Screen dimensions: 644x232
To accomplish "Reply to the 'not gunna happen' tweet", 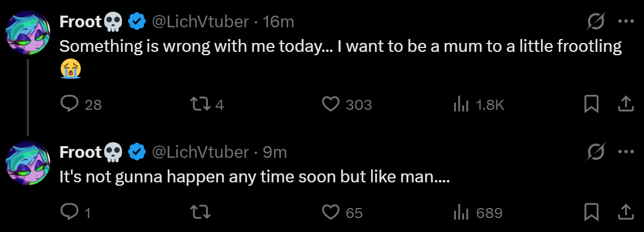I will tap(69, 212).
